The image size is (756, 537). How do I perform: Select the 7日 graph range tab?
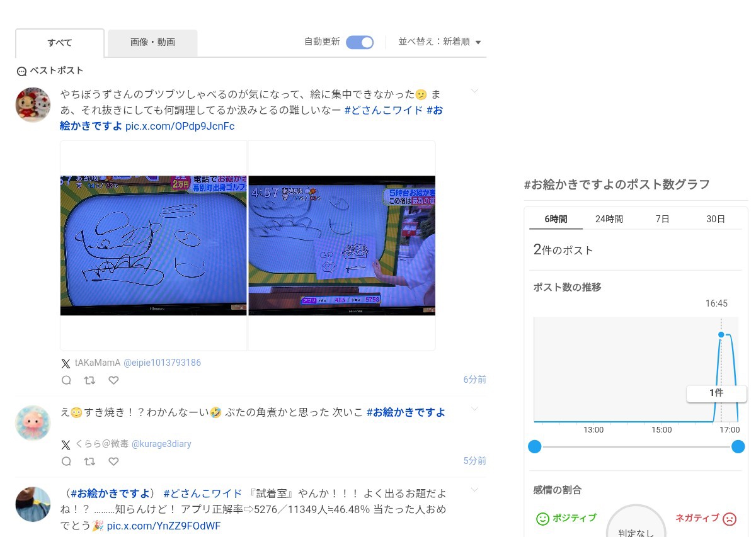[x=662, y=219]
